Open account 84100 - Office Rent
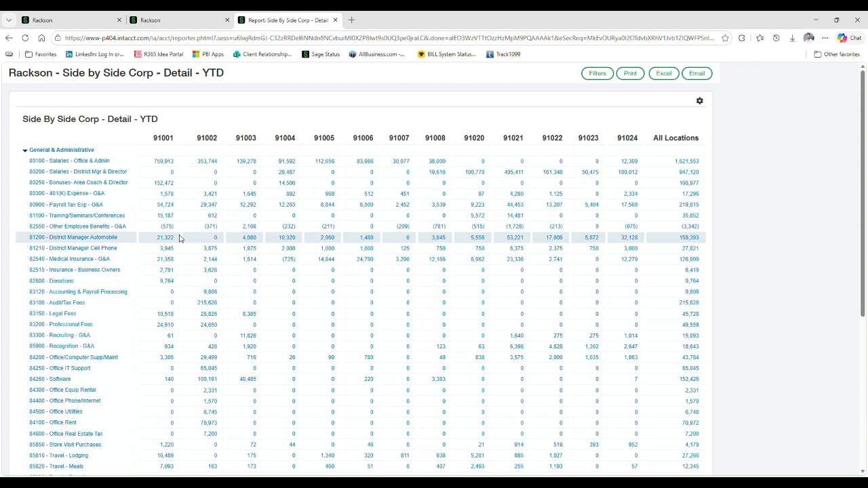This screenshot has height=488, width=868. (x=53, y=422)
